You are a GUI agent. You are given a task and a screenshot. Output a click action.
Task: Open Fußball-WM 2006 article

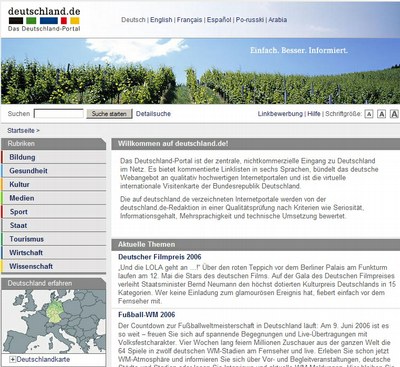click(146, 315)
